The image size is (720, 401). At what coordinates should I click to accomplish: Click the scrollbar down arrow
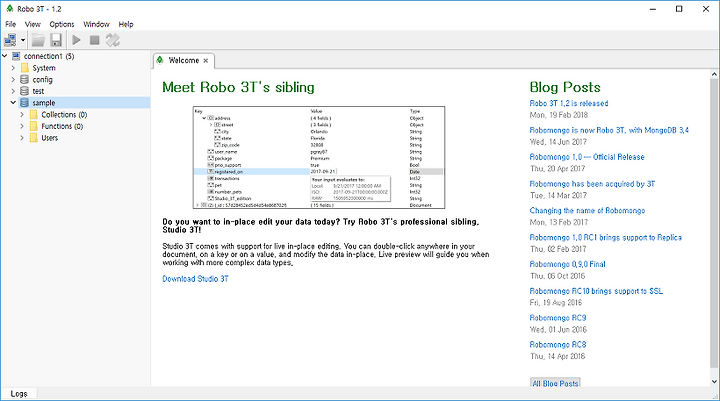tap(714, 382)
